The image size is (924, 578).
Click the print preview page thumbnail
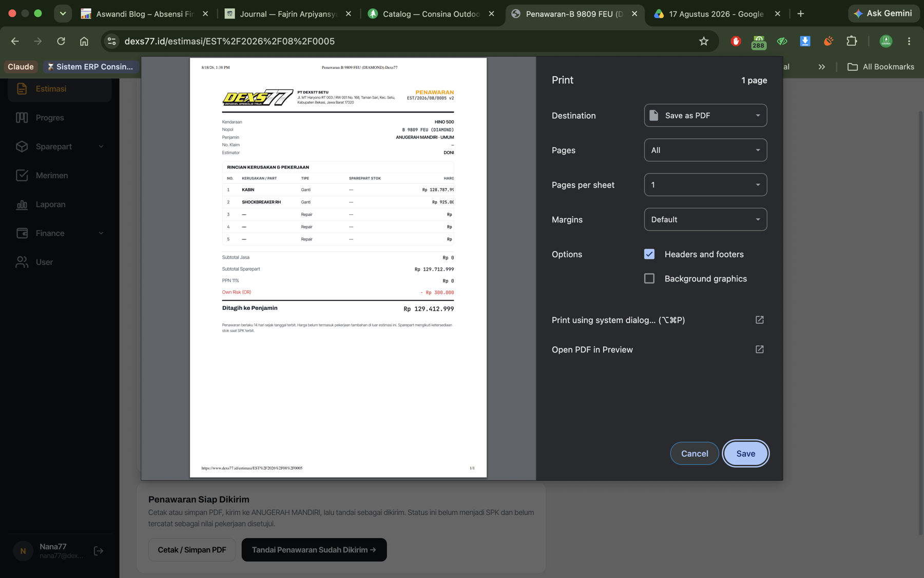(338, 268)
